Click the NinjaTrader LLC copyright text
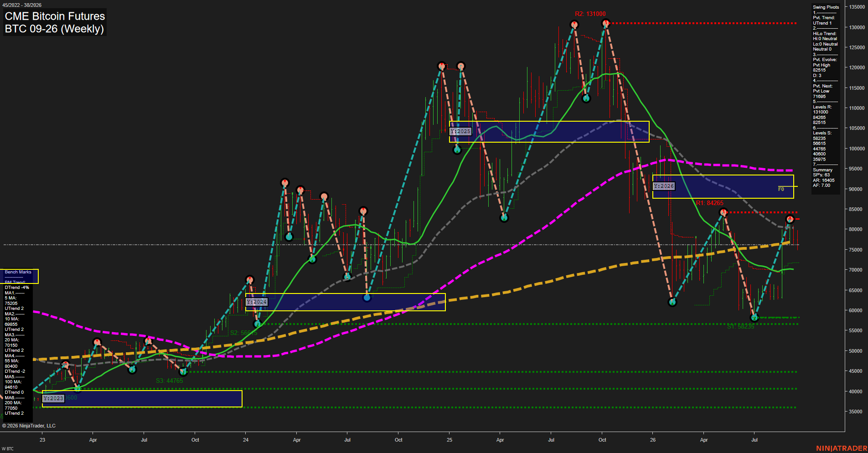Viewport: 868px width, 453px height. coord(29,426)
